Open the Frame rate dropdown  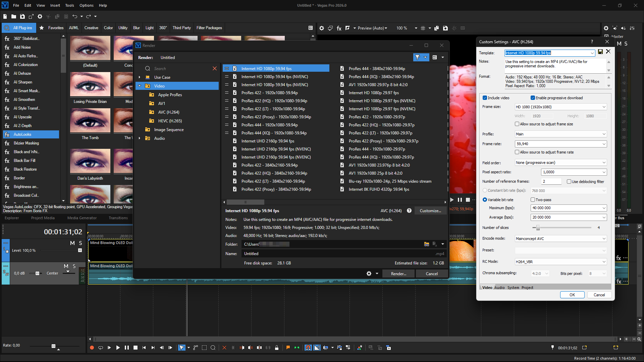(561, 144)
